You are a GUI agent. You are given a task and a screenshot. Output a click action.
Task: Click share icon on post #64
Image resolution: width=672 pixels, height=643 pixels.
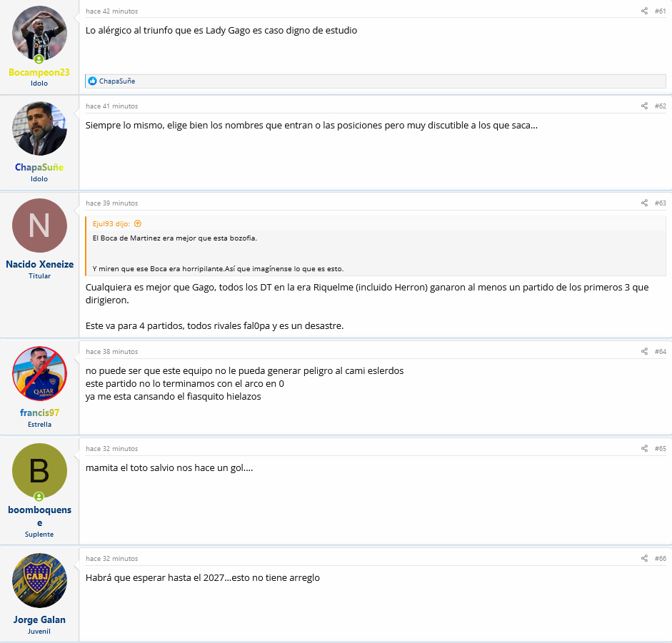point(644,351)
